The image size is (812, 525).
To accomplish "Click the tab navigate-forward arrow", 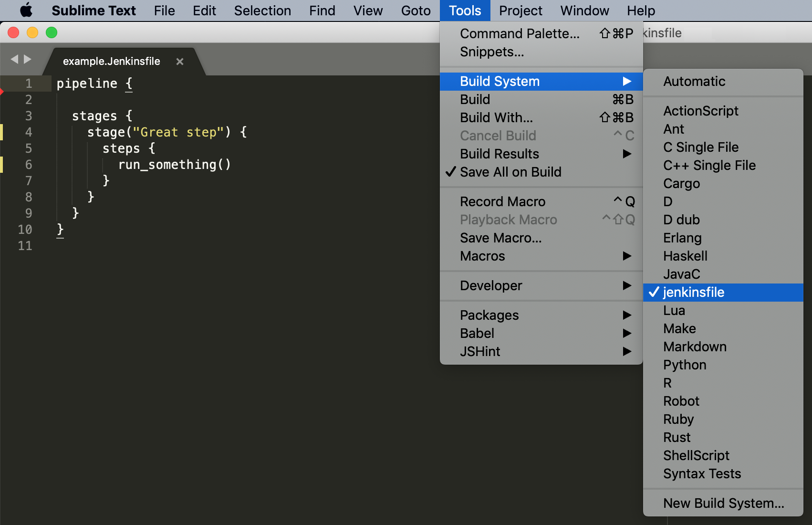I will (x=28, y=59).
